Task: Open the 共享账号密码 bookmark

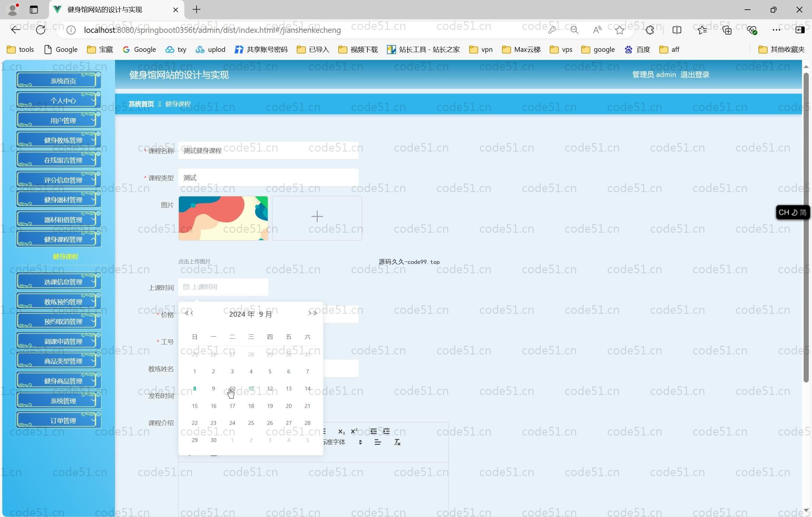Action: pos(261,50)
